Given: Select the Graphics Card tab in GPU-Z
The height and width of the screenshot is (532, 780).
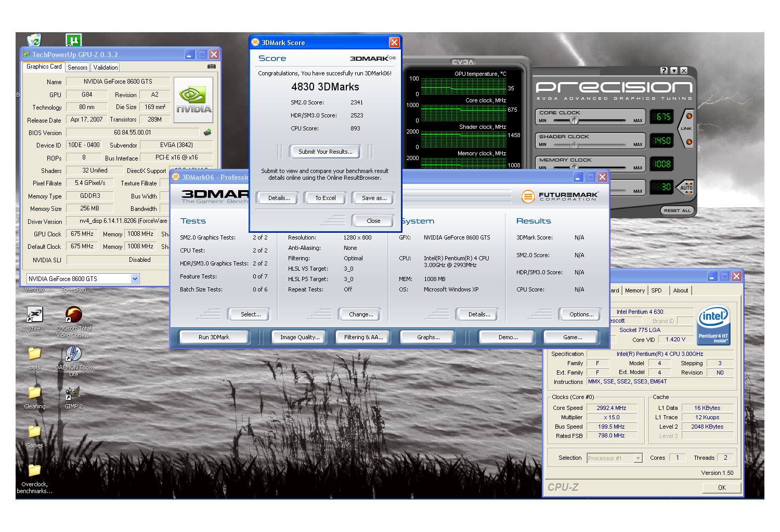Looking at the screenshot, I should pyautogui.click(x=44, y=66).
